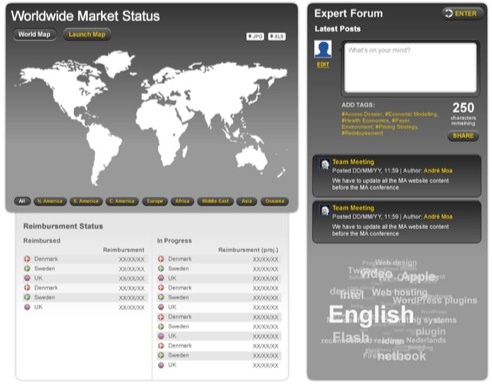This screenshot has height=384, width=492.
Task: Switch to the World Map view
Action: (34, 35)
